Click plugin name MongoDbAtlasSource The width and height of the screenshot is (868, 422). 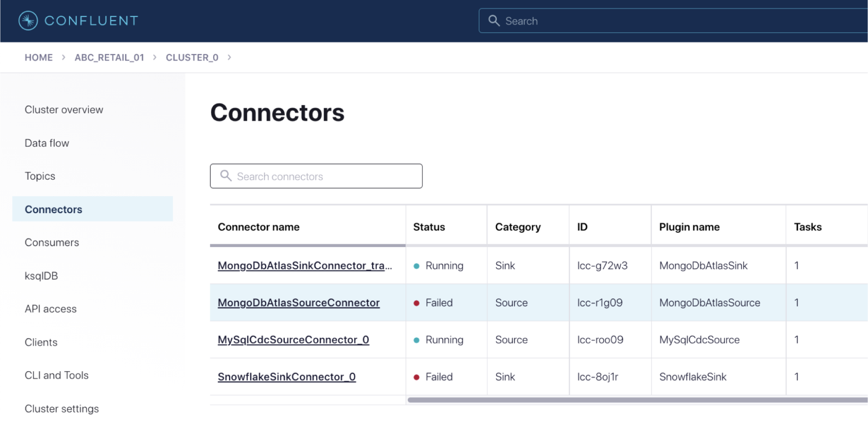pyautogui.click(x=710, y=303)
